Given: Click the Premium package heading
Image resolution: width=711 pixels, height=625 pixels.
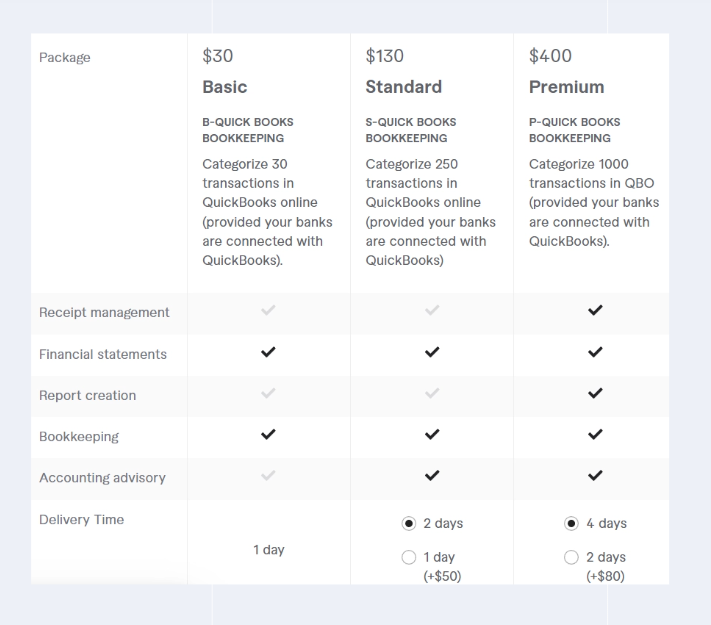Looking at the screenshot, I should (566, 87).
